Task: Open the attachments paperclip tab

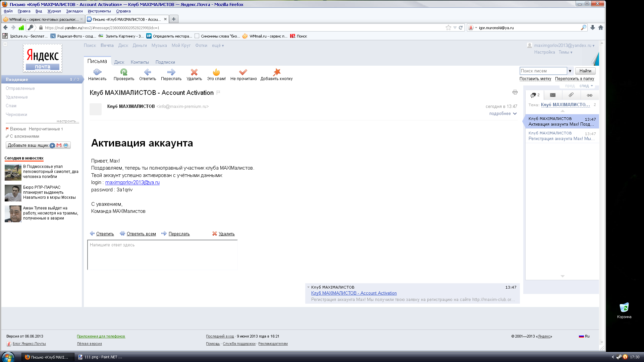Action: click(x=571, y=95)
